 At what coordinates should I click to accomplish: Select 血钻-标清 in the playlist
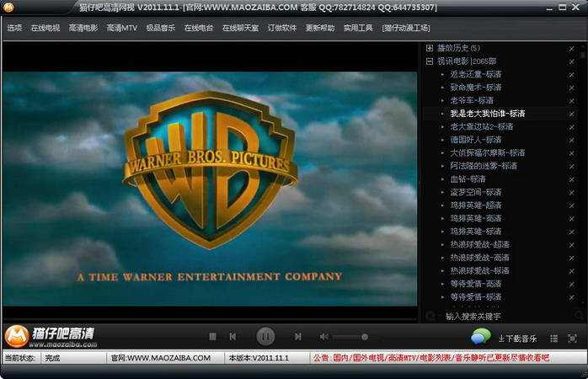(x=468, y=179)
